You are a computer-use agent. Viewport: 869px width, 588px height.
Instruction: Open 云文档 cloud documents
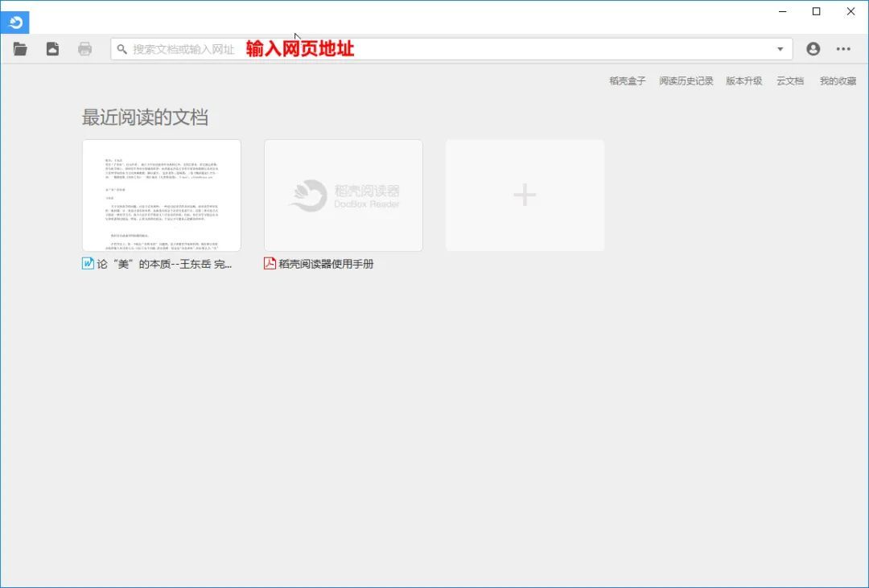pyautogui.click(x=789, y=80)
